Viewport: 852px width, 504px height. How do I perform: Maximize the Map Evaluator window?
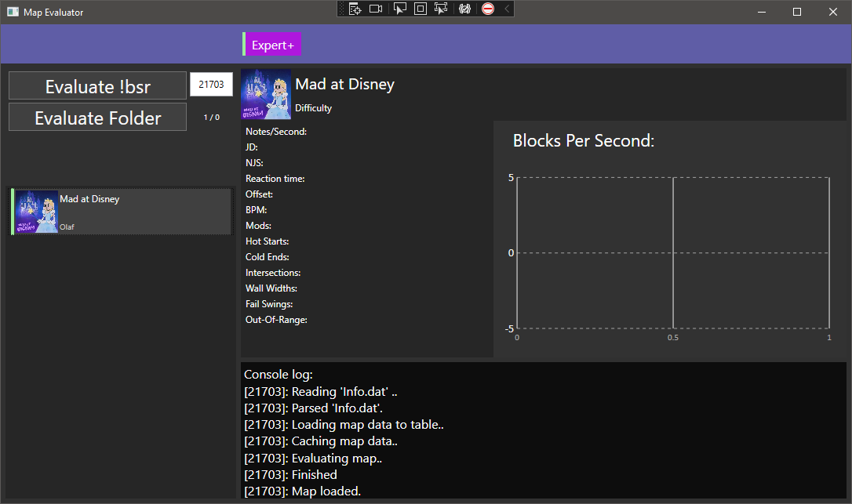tap(797, 12)
